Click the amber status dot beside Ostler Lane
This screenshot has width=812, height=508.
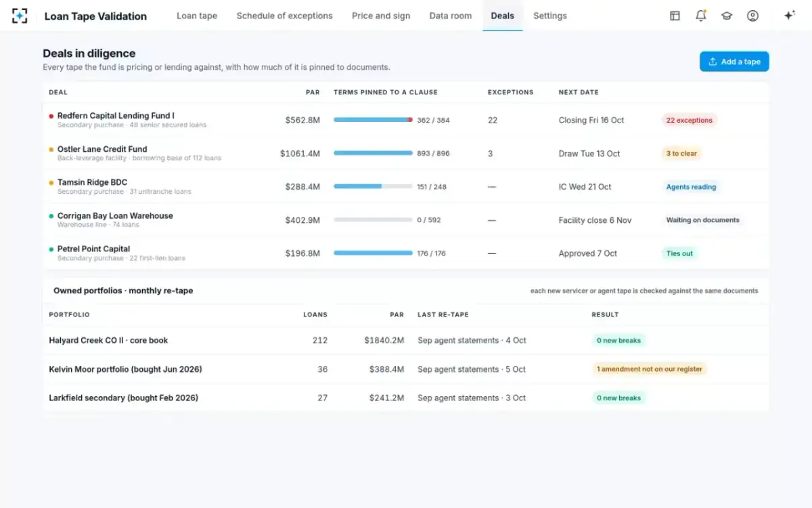[x=51, y=149]
